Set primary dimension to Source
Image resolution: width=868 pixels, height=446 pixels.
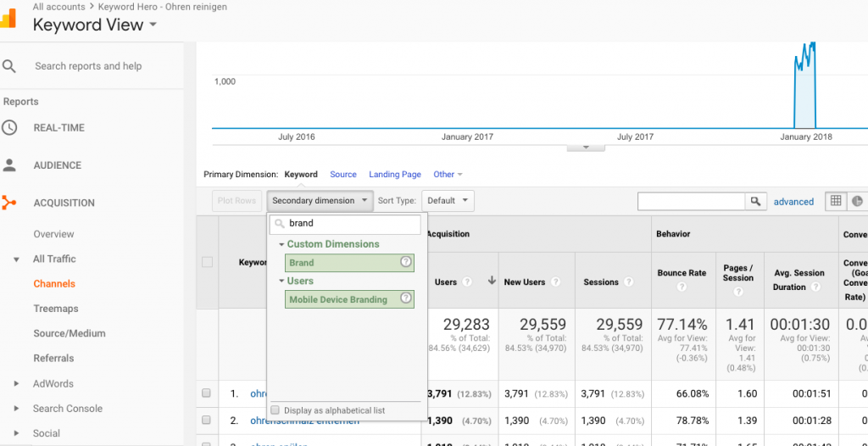tap(343, 174)
